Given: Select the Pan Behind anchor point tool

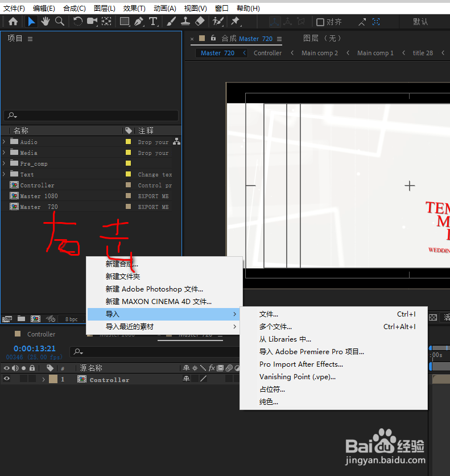Looking at the screenshot, I should (106, 21).
